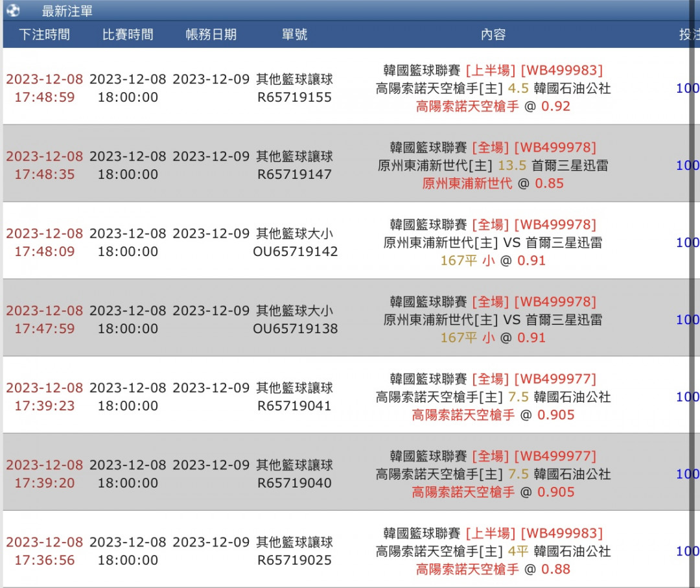
Task: Click ticket number R65719040
Action: click(294, 483)
